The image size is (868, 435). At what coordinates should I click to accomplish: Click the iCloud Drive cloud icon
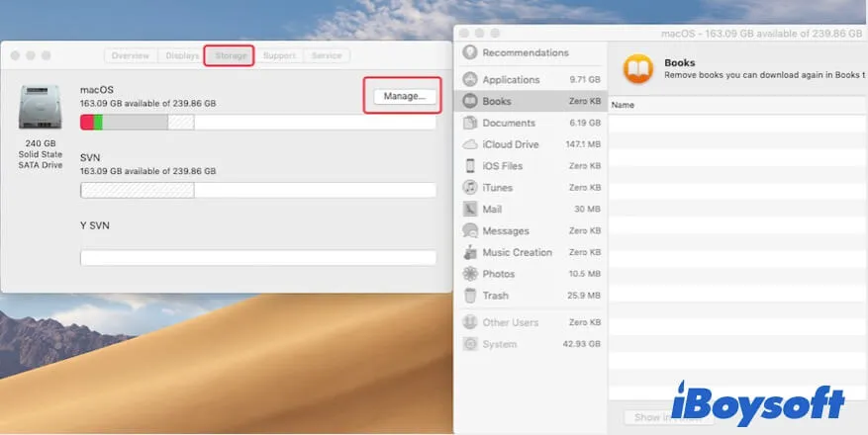470,144
